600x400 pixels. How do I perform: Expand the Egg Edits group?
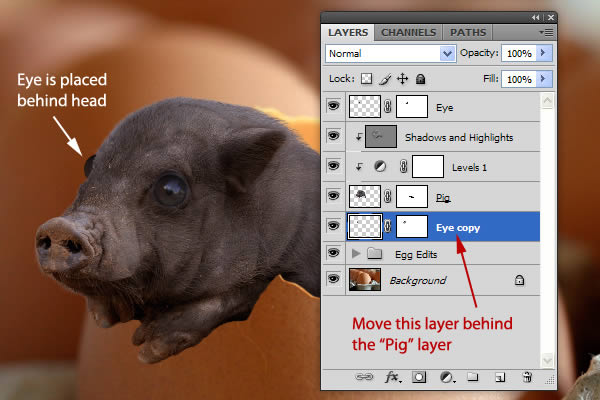pyautogui.click(x=356, y=253)
